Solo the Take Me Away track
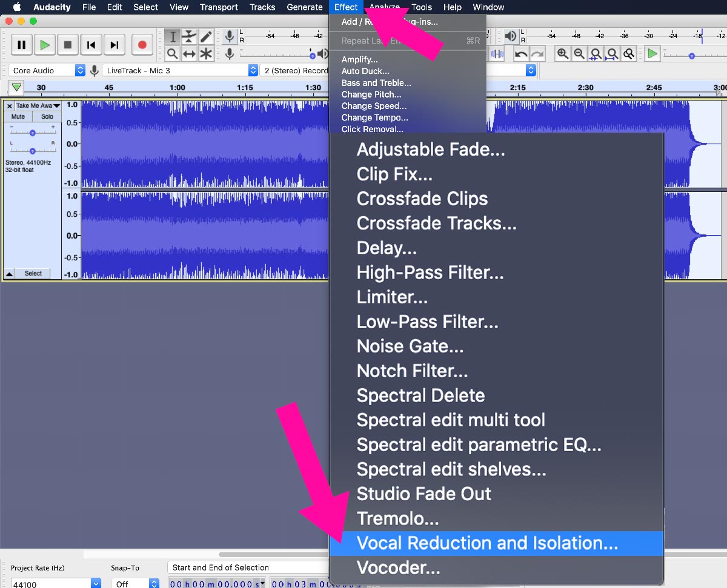 [47, 116]
